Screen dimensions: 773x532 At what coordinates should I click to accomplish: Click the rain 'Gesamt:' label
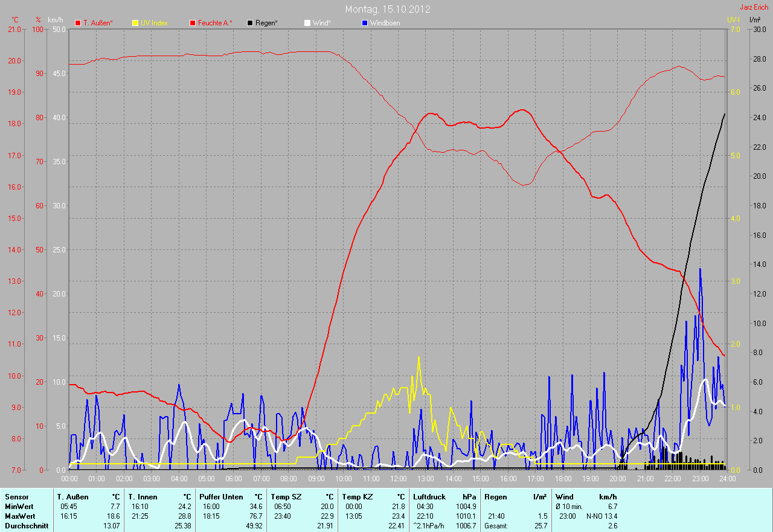coord(496,525)
